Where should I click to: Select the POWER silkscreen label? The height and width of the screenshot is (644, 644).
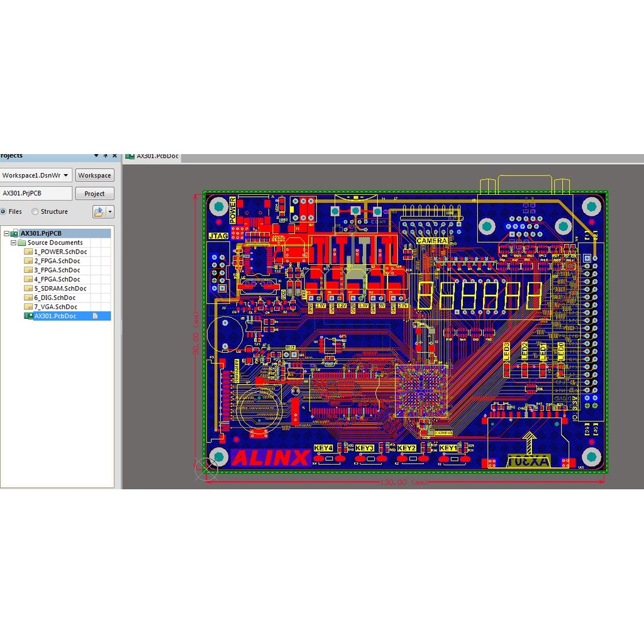[233, 210]
